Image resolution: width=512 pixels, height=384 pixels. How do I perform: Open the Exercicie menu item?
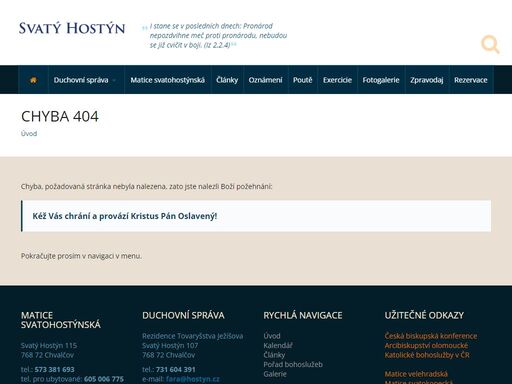click(x=337, y=80)
